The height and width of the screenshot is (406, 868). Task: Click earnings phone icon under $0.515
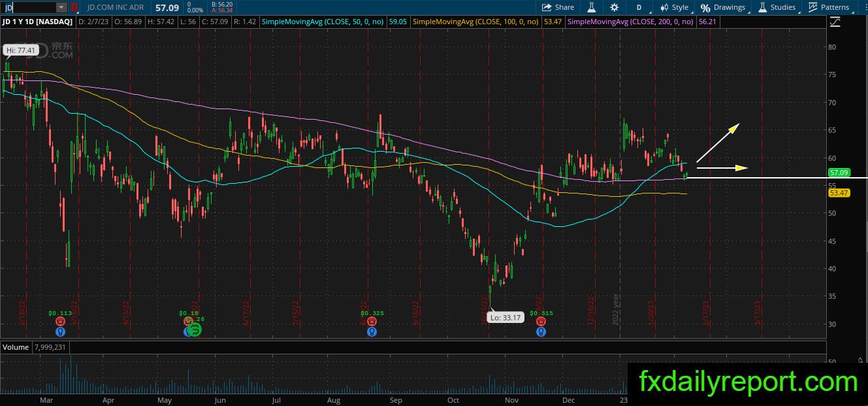(x=541, y=322)
